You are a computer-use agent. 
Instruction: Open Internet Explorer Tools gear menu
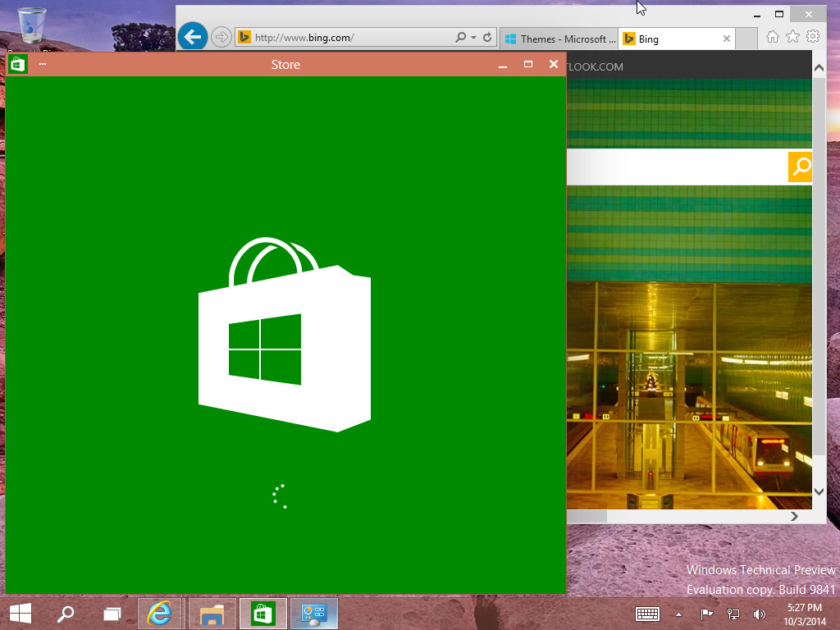(813, 36)
